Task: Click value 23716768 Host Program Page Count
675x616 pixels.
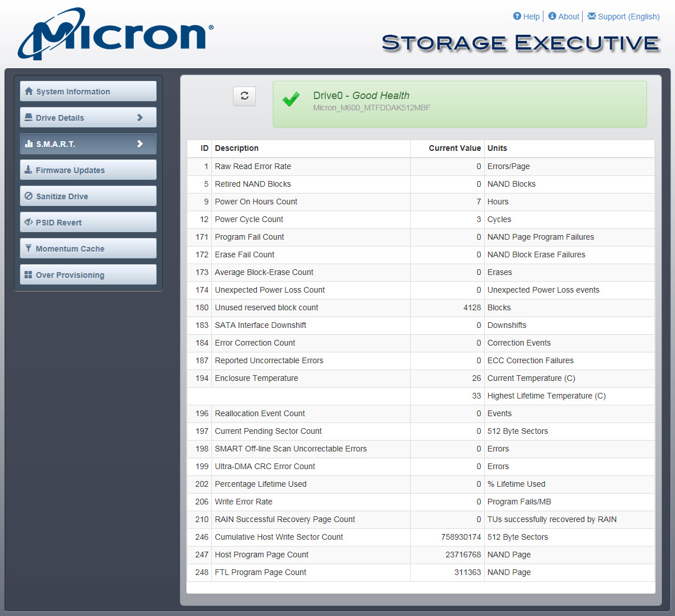Action: click(x=463, y=555)
